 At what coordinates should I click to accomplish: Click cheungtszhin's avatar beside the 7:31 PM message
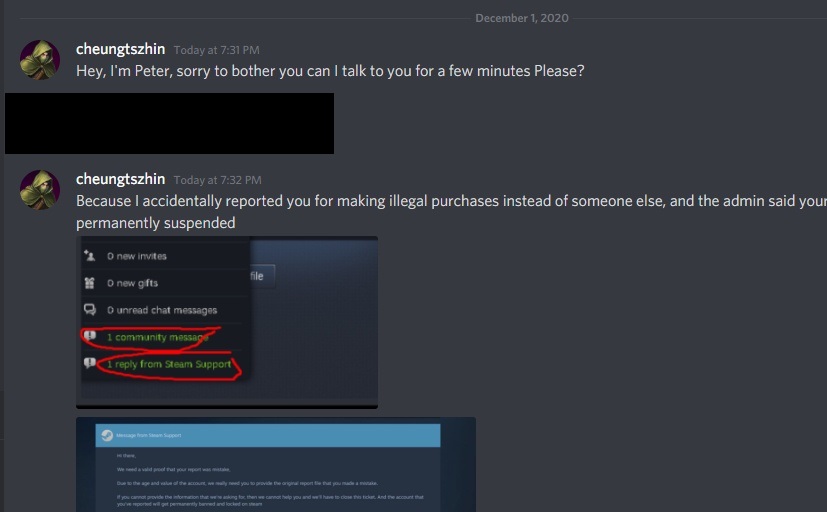pos(40,60)
